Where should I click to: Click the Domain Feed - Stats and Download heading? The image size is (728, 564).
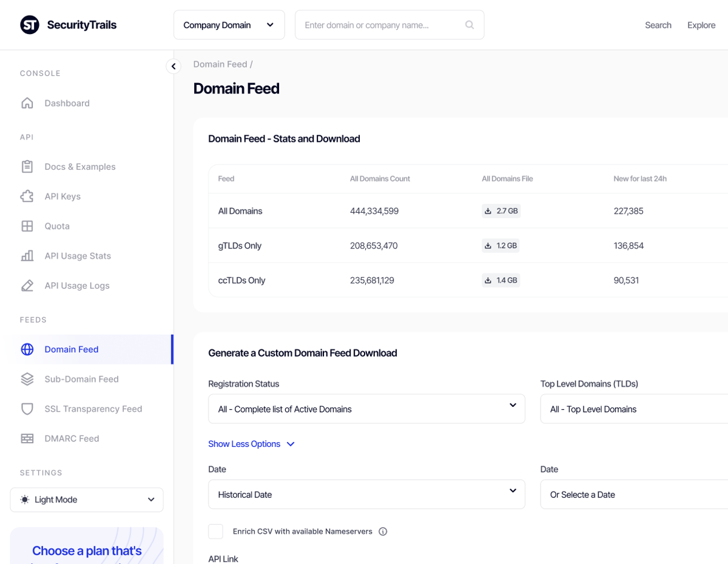tap(284, 139)
